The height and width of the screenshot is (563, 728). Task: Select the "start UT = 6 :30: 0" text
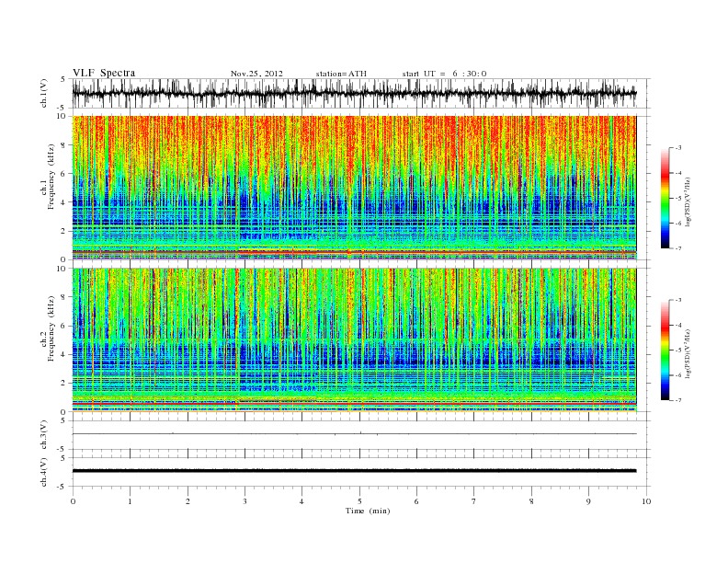click(x=444, y=74)
